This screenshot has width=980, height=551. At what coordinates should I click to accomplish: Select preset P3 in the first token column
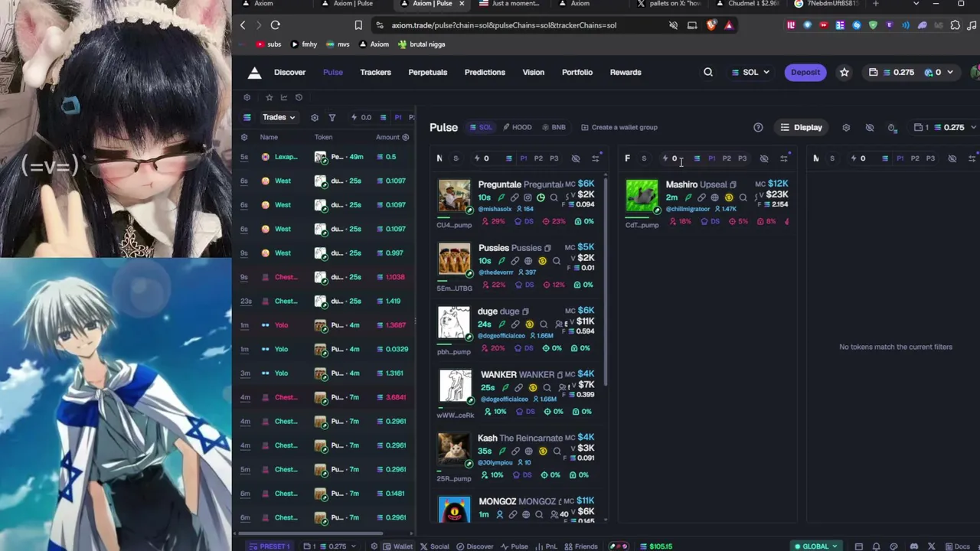coord(554,158)
